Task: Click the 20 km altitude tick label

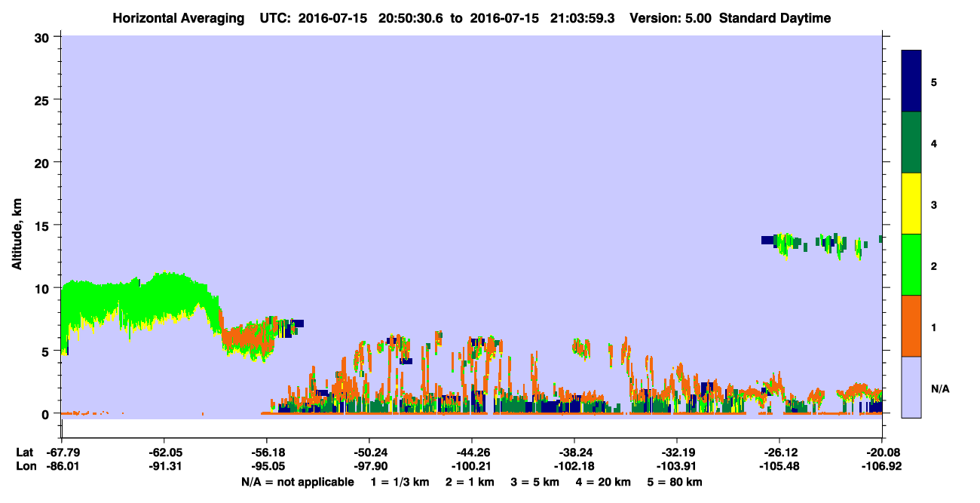Action: tap(44, 162)
